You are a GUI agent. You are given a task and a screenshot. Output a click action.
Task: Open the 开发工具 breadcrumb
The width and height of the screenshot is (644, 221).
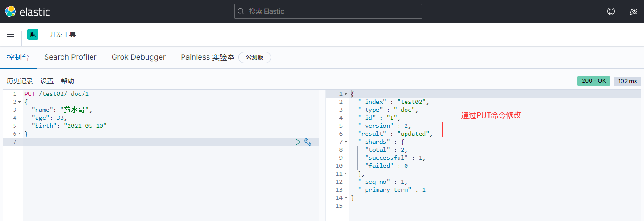63,34
